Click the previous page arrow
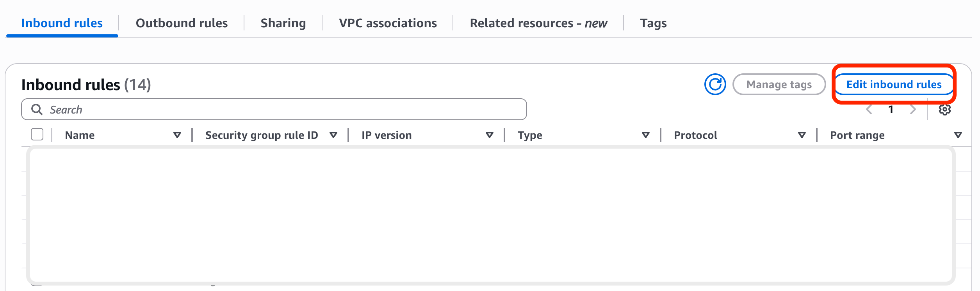980x291 pixels. [869, 110]
